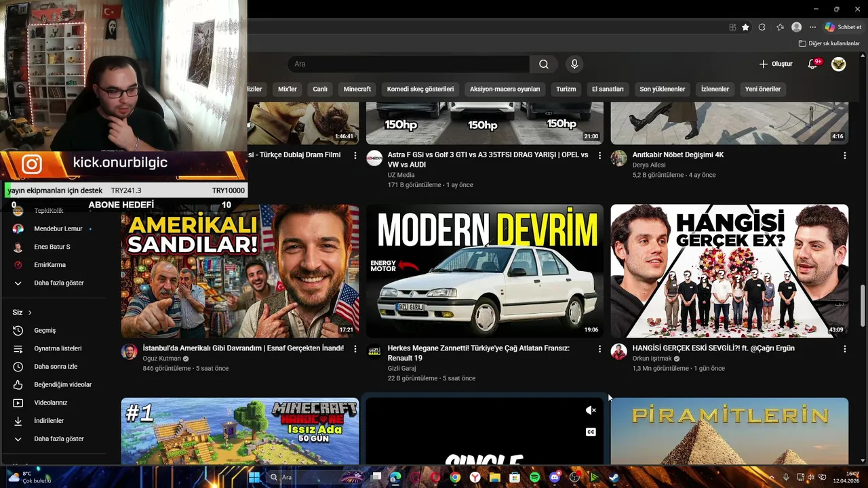Click the YouTube search magnifier button
868x488 pixels.
click(544, 64)
